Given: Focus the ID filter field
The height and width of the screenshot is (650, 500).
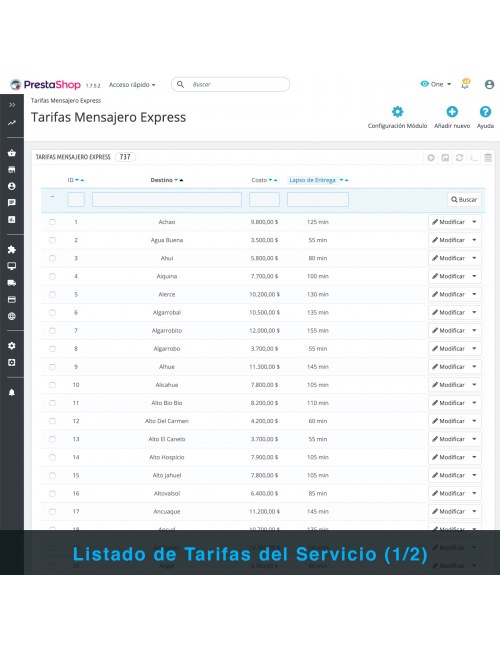Looking at the screenshot, I should 76,199.
